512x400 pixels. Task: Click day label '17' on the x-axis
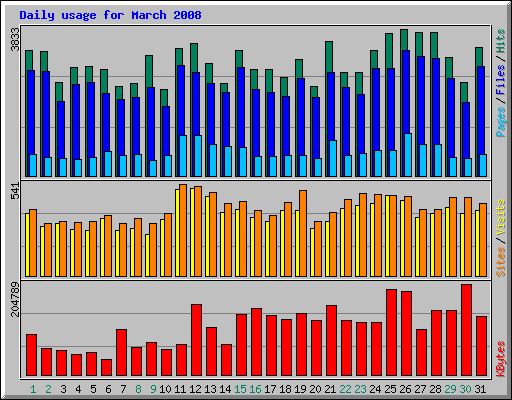point(270,389)
